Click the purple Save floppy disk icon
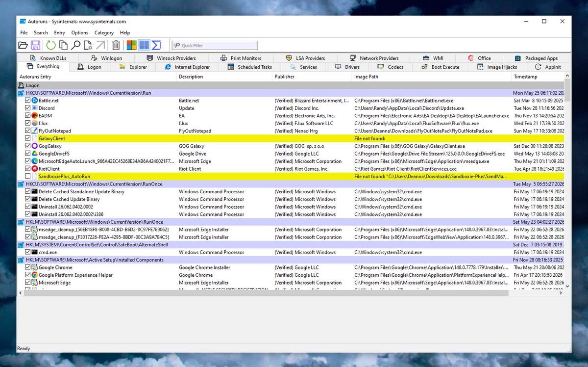Viewport: 588px width, 367px height. pyautogui.click(x=36, y=45)
